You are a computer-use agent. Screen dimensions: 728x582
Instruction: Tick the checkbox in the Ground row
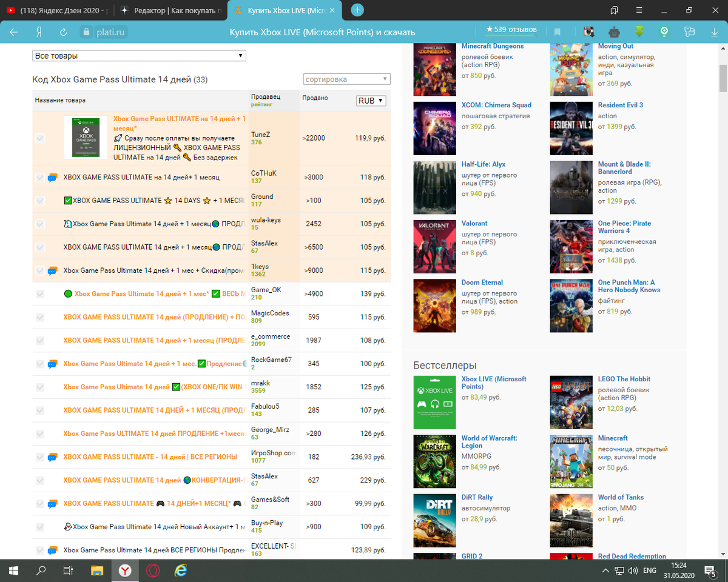(40, 201)
